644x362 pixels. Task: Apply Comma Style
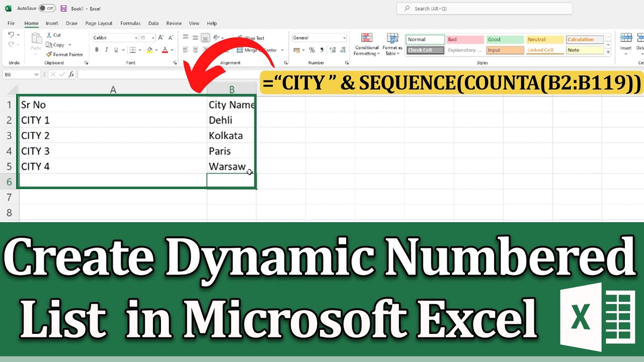(321, 50)
